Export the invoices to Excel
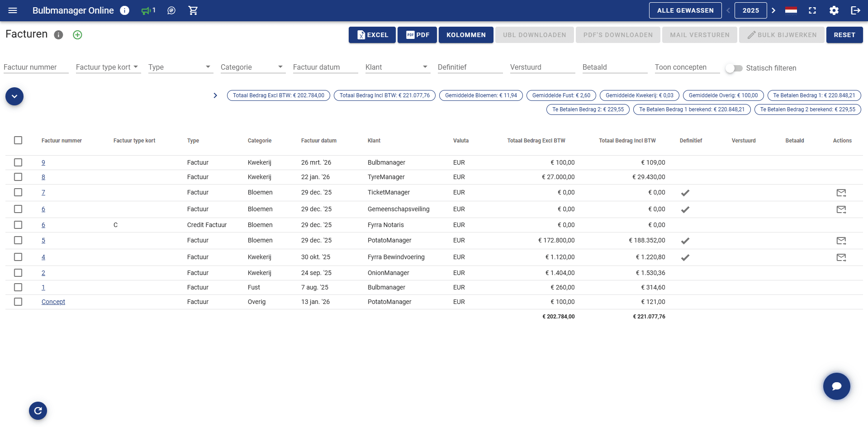 (x=372, y=35)
